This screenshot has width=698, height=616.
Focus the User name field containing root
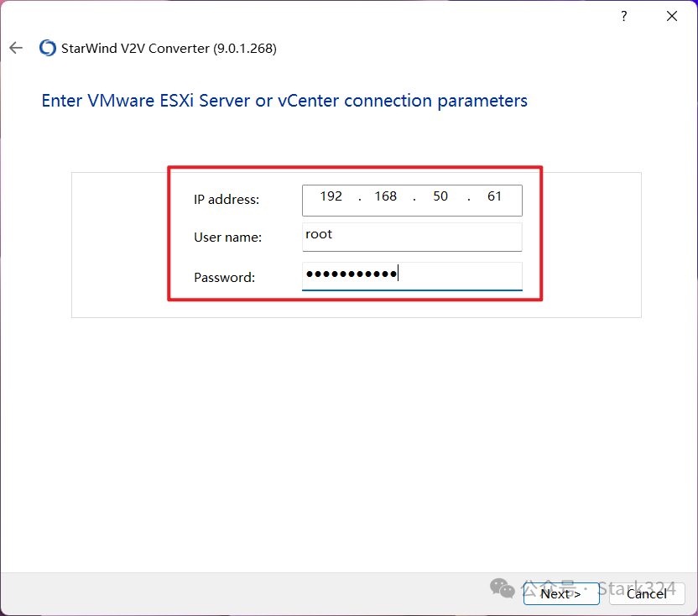[412, 237]
